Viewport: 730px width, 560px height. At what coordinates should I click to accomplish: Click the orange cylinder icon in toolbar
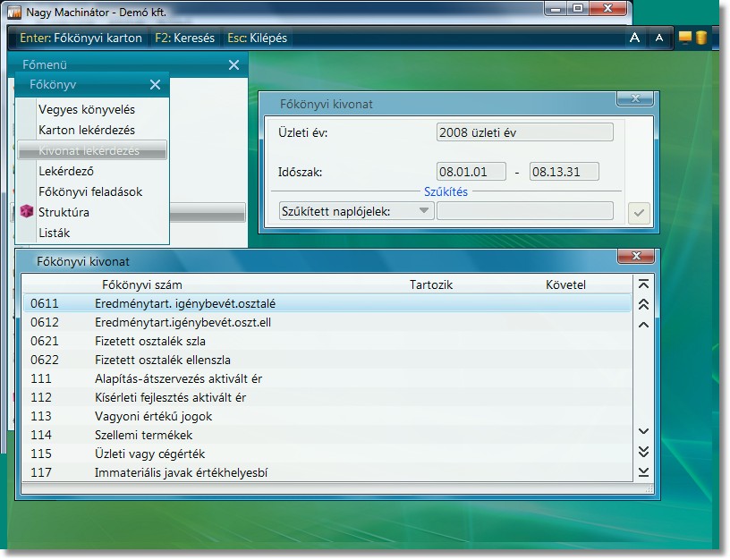pos(701,38)
